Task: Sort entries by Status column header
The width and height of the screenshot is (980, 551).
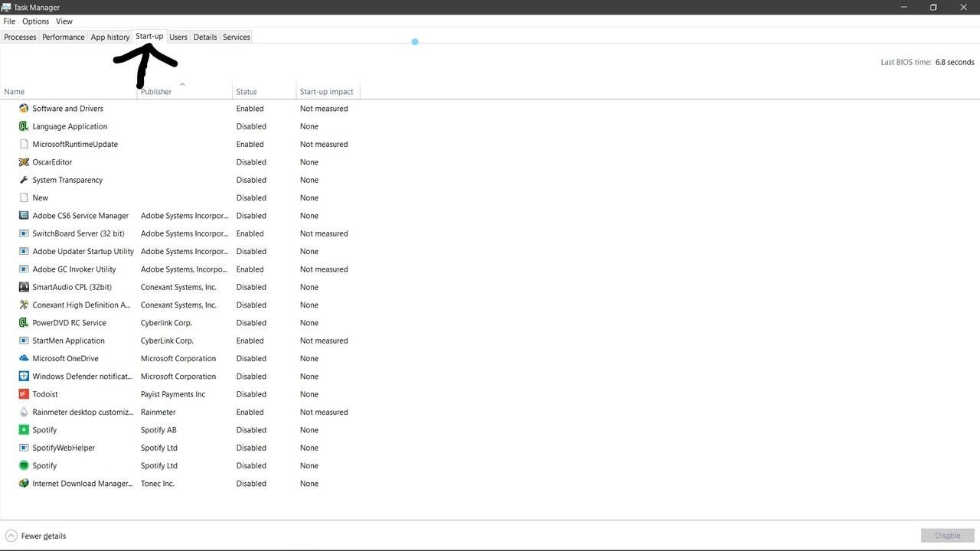Action: point(247,92)
